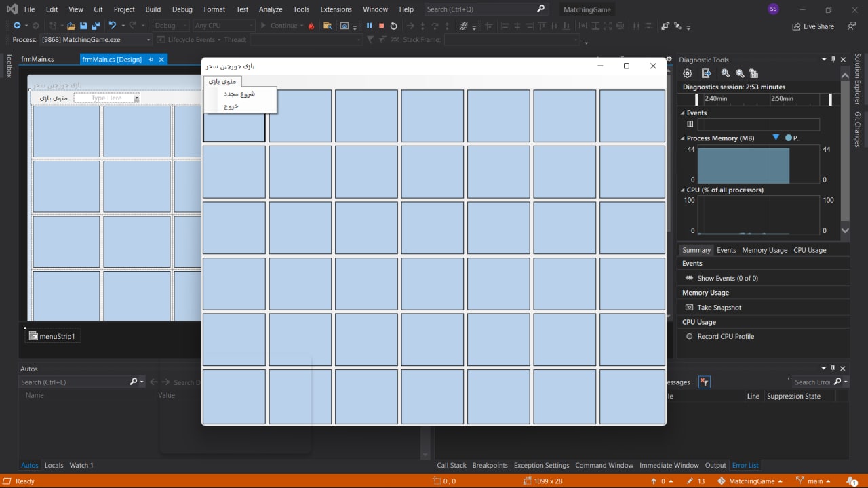Image resolution: width=868 pixels, height=488 pixels.
Task: Open the Locals tab
Action: [x=54, y=466]
